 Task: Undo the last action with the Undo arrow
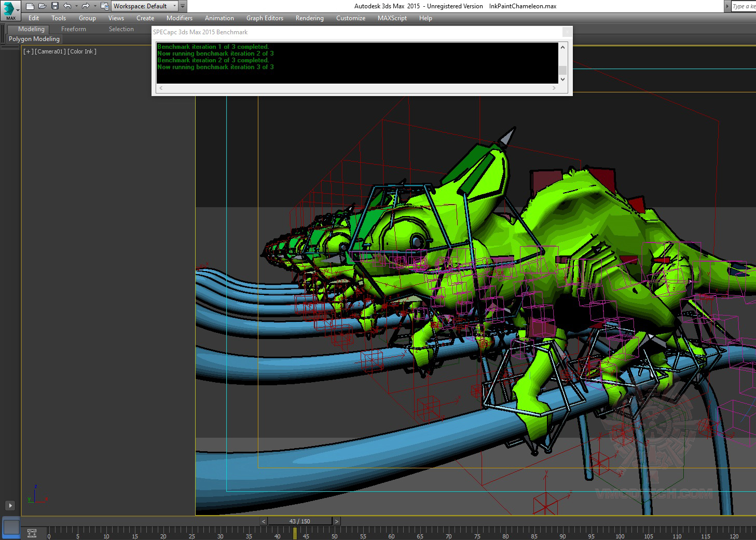point(67,6)
